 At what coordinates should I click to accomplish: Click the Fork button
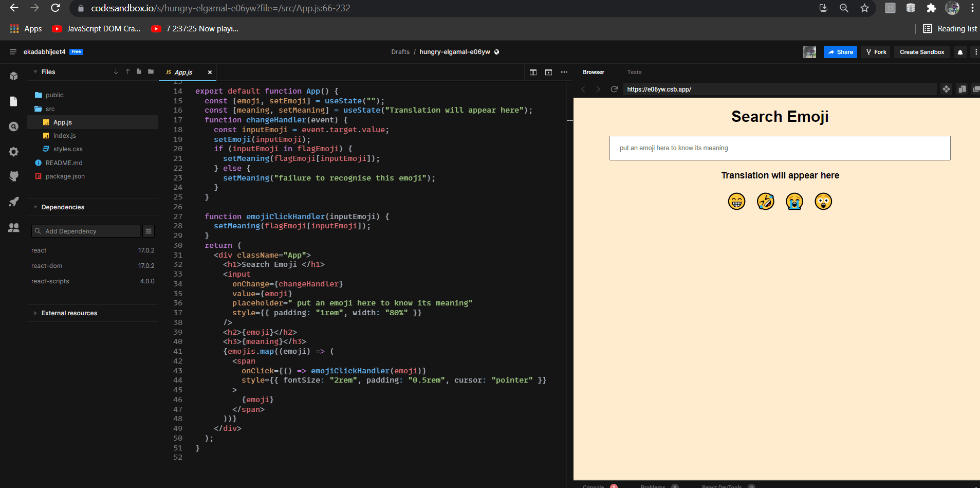click(876, 52)
